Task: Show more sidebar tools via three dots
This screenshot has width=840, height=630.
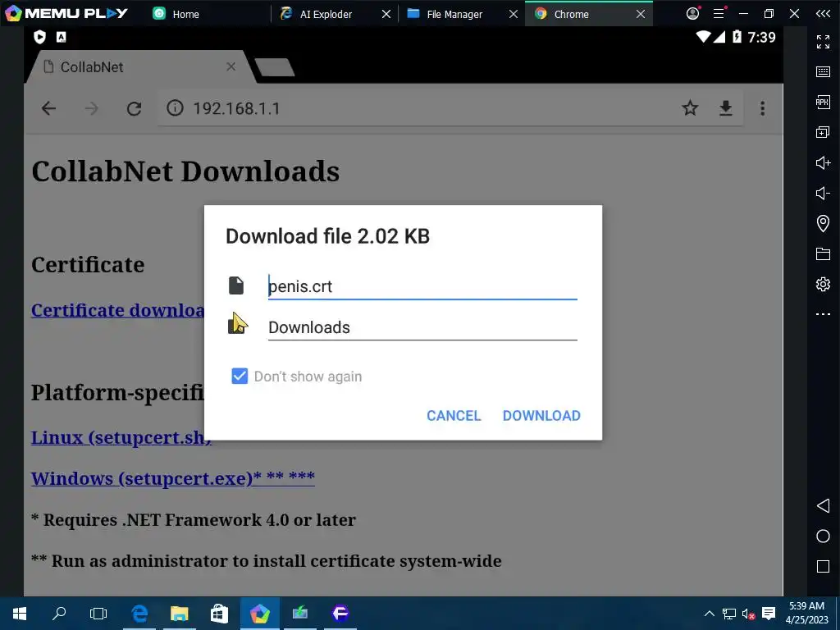Action: pos(823,314)
